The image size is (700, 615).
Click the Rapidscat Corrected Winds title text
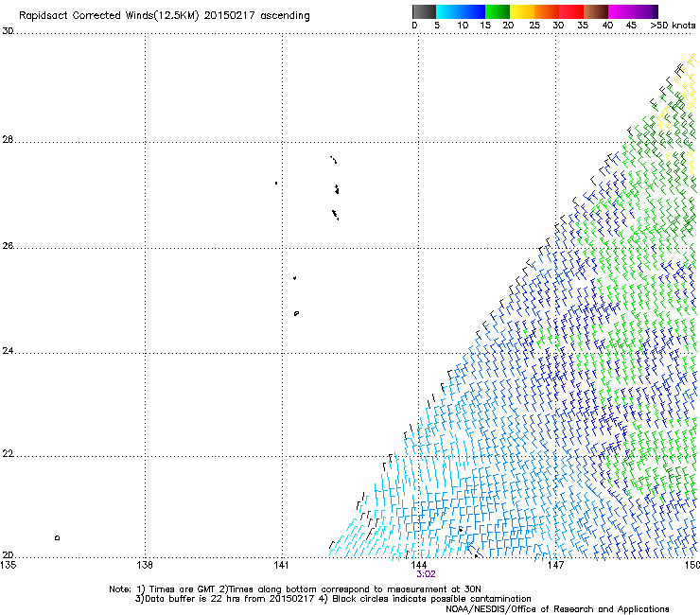165,16
